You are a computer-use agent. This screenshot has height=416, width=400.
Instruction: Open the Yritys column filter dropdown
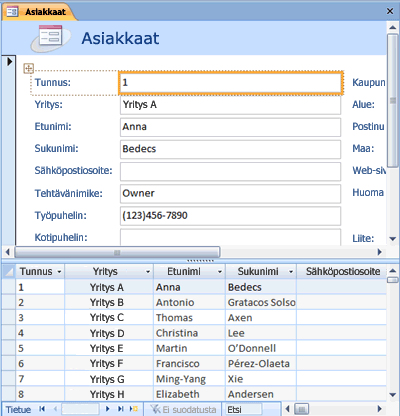[148, 272]
